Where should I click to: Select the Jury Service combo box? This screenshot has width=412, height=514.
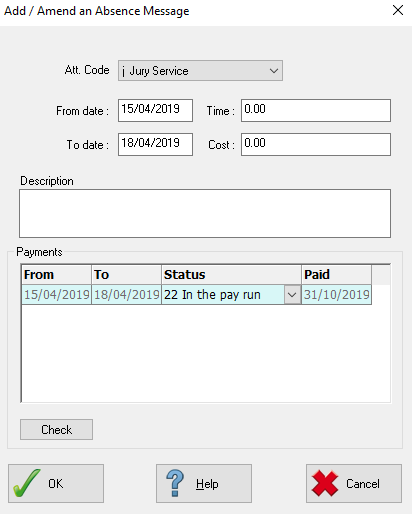(x=200, y=71)
